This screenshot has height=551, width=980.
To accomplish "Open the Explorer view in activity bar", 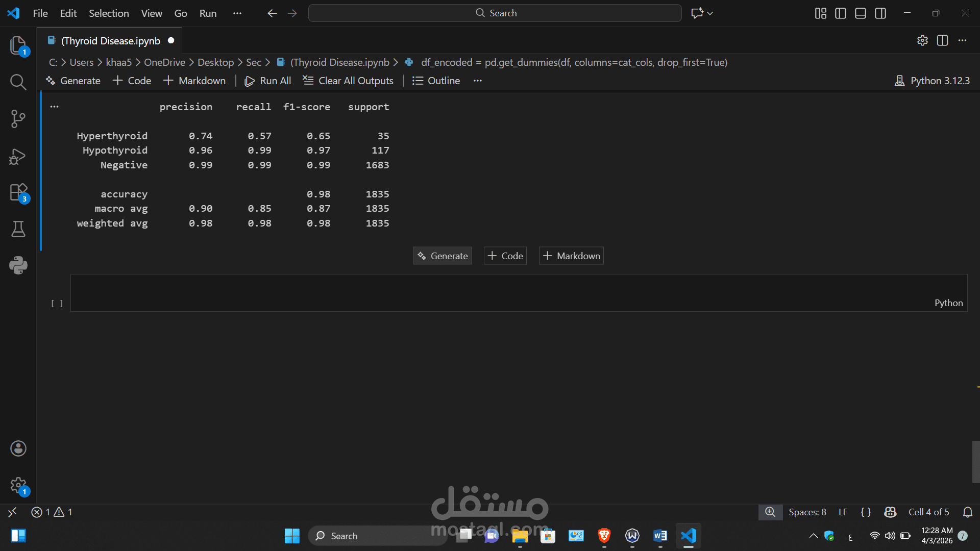I will tap(18, 45).
